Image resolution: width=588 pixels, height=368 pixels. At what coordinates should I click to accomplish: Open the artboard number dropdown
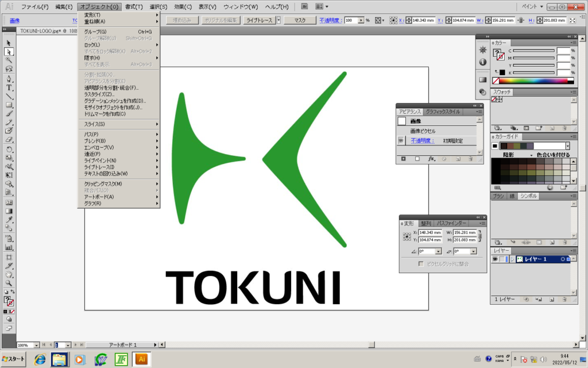68,345
